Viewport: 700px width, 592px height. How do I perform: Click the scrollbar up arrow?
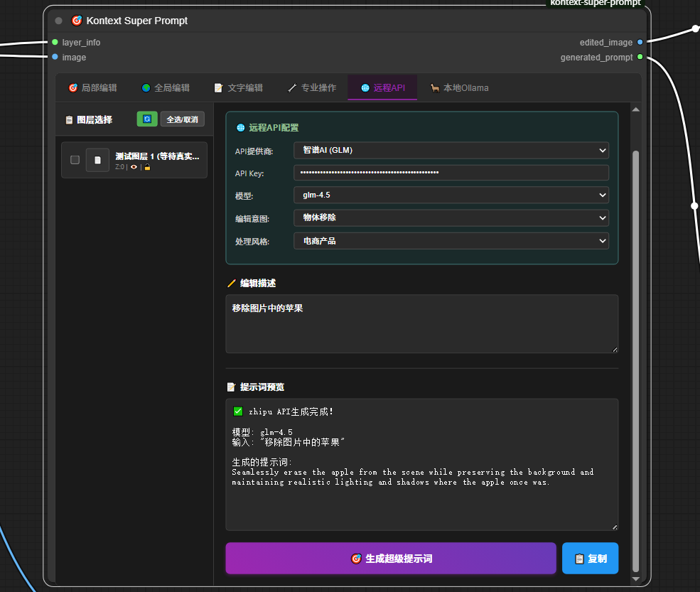pyautogui.click(x=636, y=109)
